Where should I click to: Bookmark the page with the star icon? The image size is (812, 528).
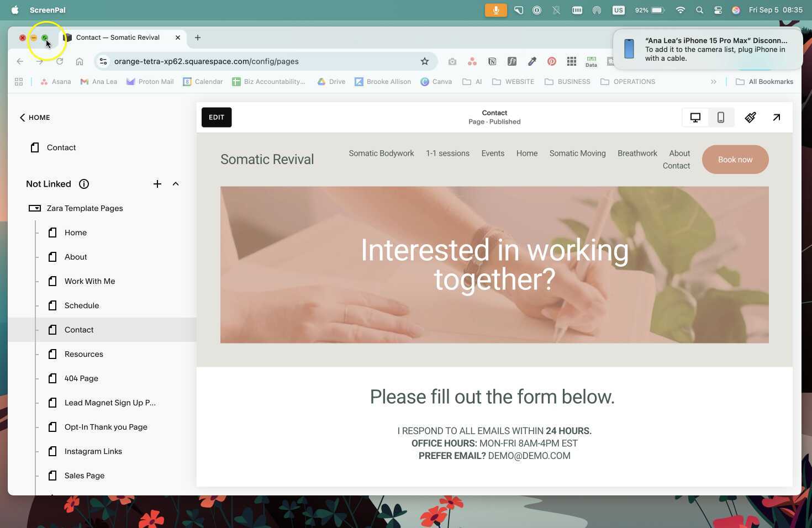(x=424, y=61)
